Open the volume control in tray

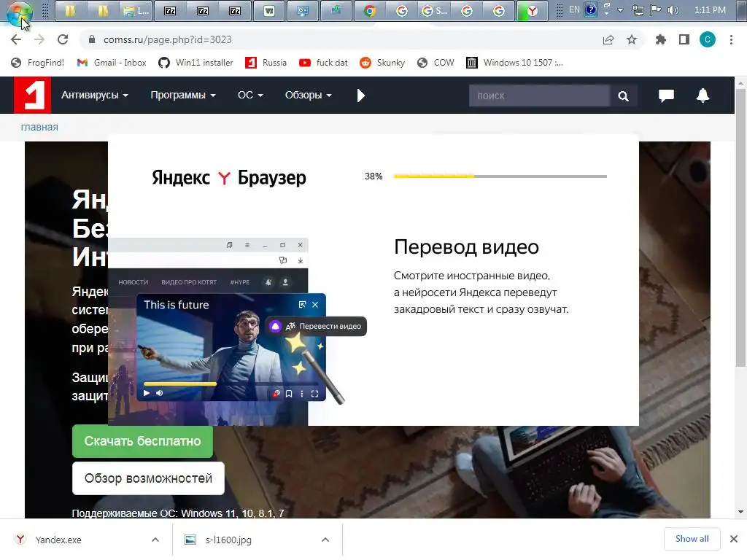(673, 10)
